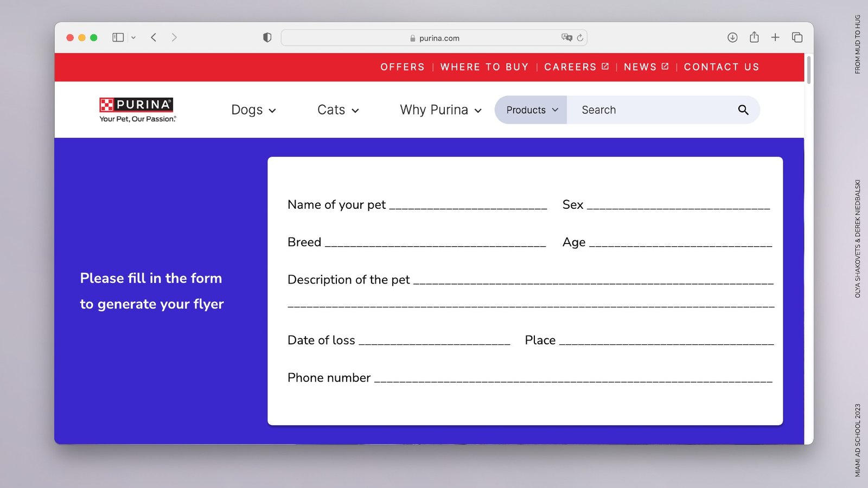Click the "Your Pet, Our Passion." tagline
This screenshot has width=868, height=488.
[138, 119]
